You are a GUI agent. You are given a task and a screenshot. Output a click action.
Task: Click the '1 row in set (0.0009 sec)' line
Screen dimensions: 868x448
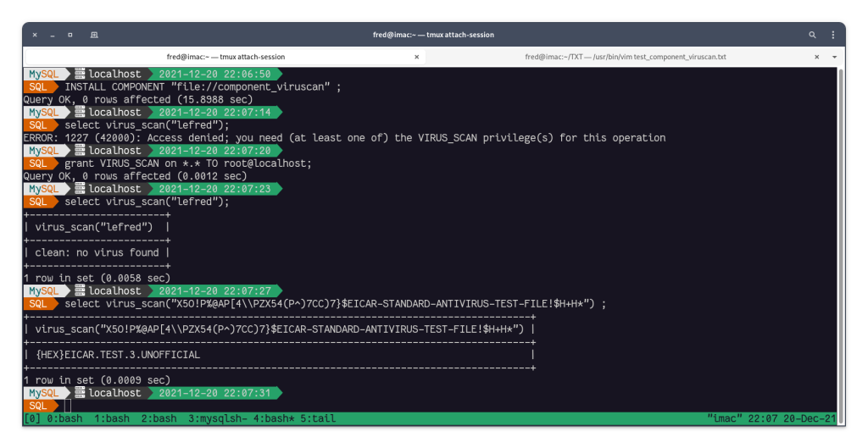coord(97,380)
